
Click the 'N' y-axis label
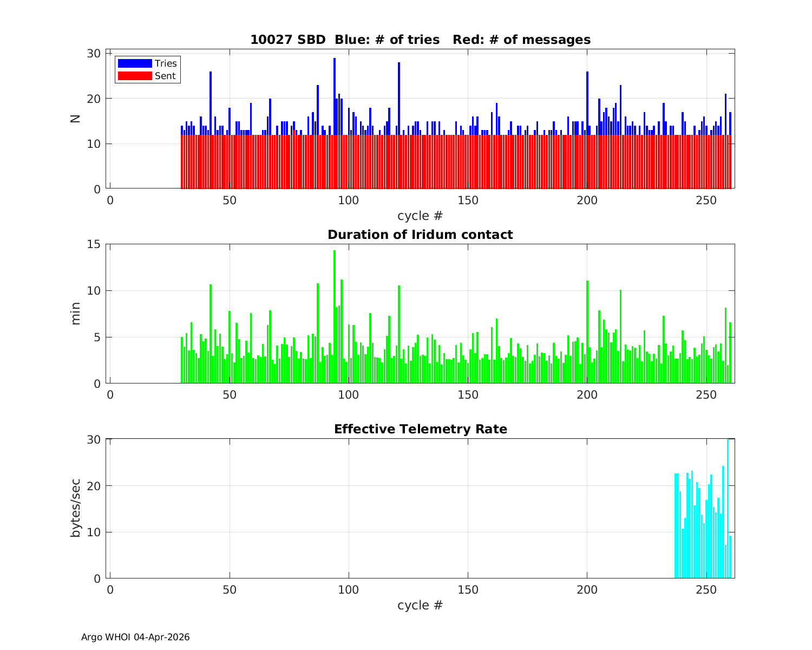click(x=75, y=119)
